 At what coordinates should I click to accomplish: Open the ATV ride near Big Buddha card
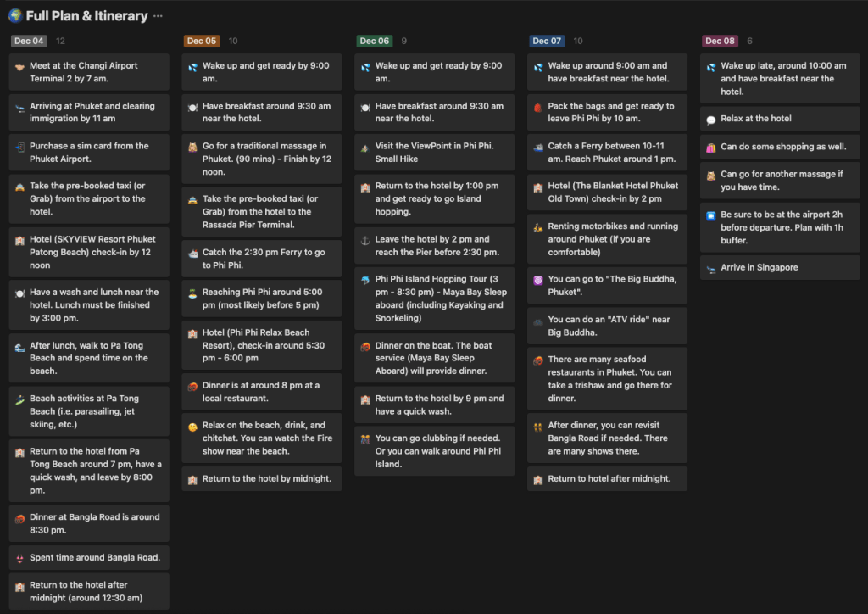[x=607, y=326]
